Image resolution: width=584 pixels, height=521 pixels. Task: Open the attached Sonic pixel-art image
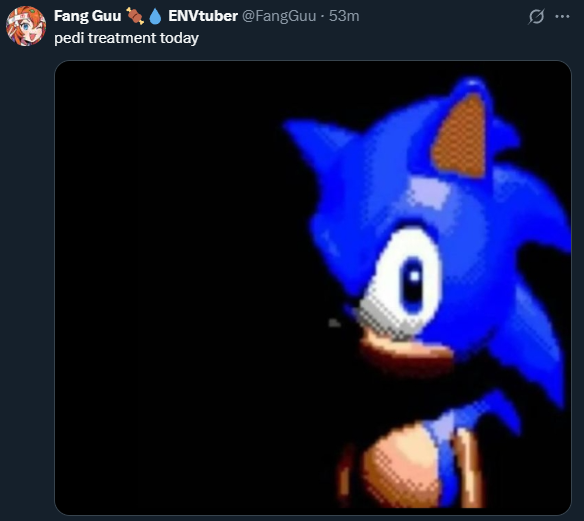click(x=313, y=287)
